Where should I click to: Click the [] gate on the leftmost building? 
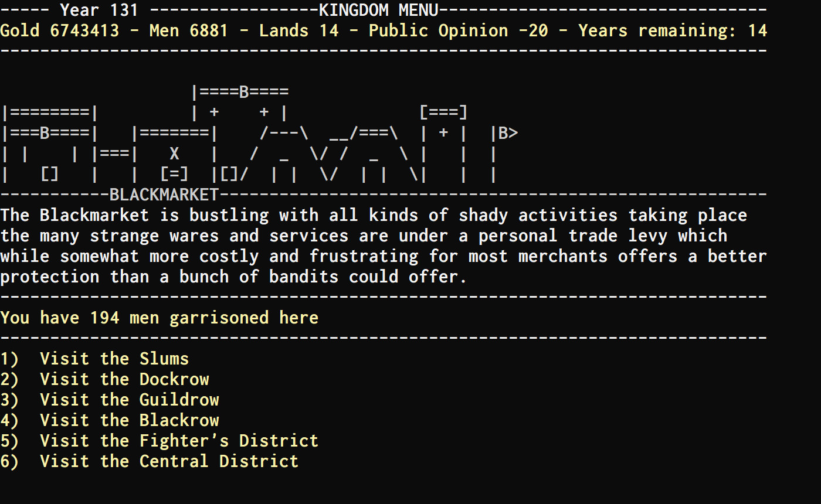click(x=49, y=174)
